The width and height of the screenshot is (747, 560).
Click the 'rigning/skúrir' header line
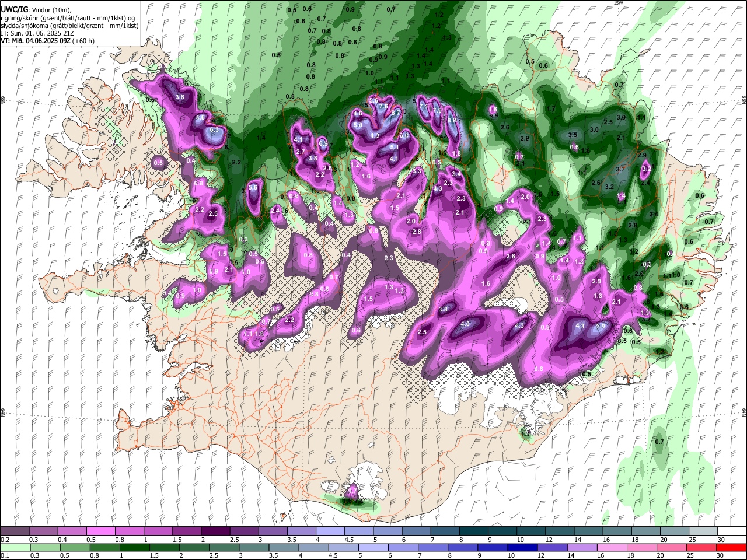(x=69, y=17)
